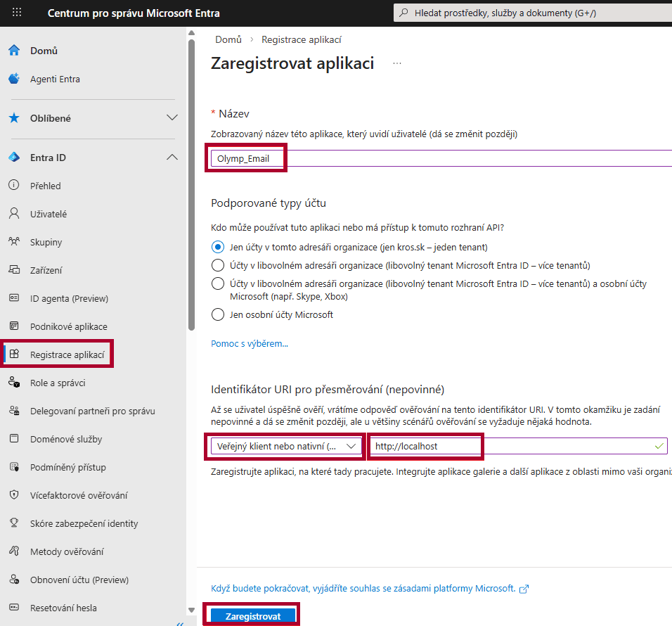
Task: Click the Agenti Entra icon
Action: click(x=13, y=79)
